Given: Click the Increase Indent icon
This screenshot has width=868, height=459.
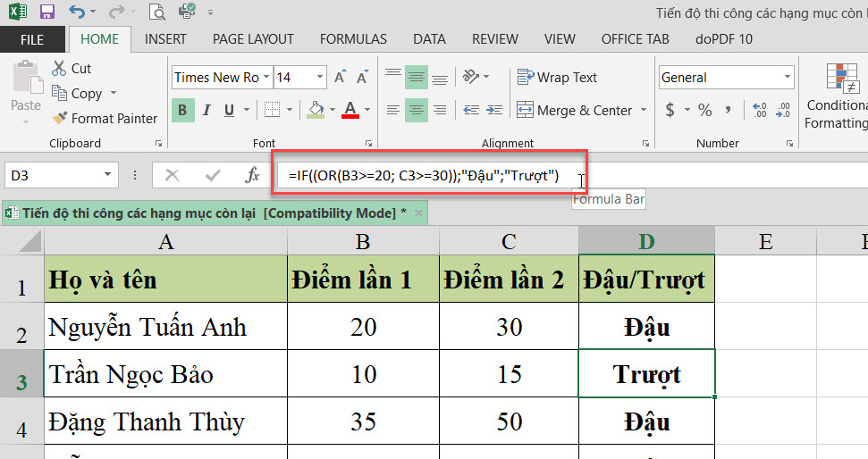Looking at the screenshot, I should (494, 110).
